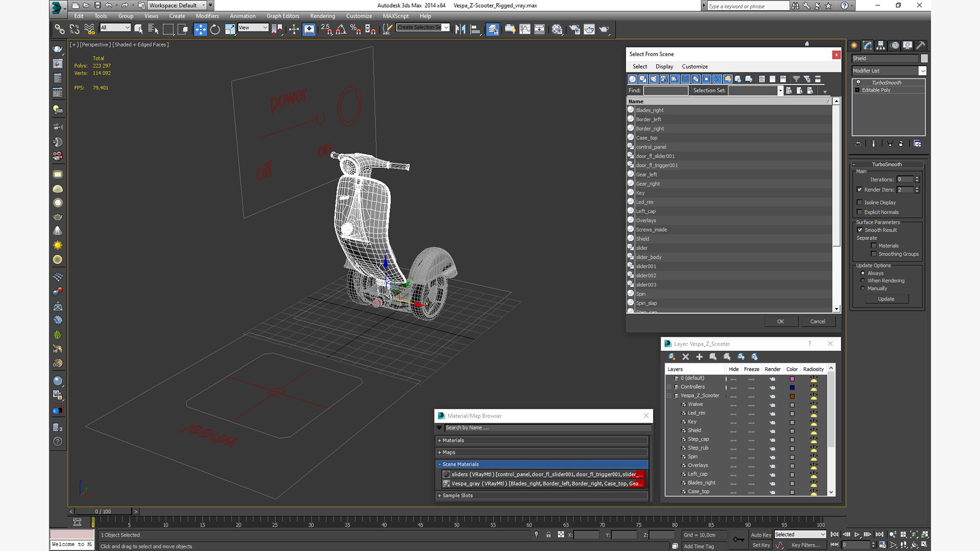Expand the Maps section in Material Browser
Screen dimensions: 980x551
pyautogui.click(x=439, y=453)
